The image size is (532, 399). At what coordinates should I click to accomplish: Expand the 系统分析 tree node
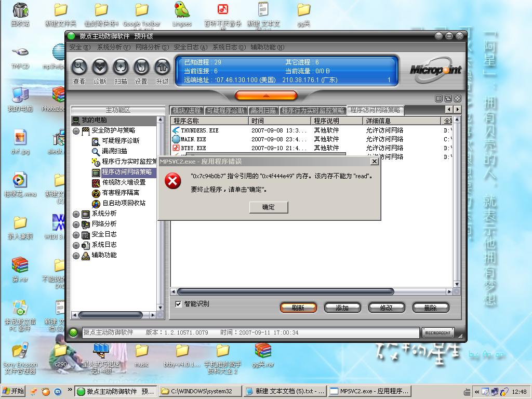pos(76,214)
